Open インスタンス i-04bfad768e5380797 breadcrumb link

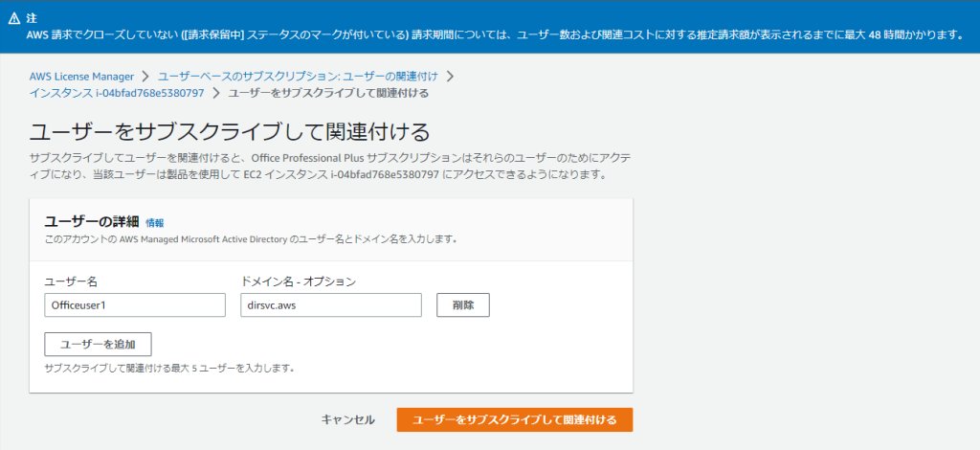coord(117,93)
